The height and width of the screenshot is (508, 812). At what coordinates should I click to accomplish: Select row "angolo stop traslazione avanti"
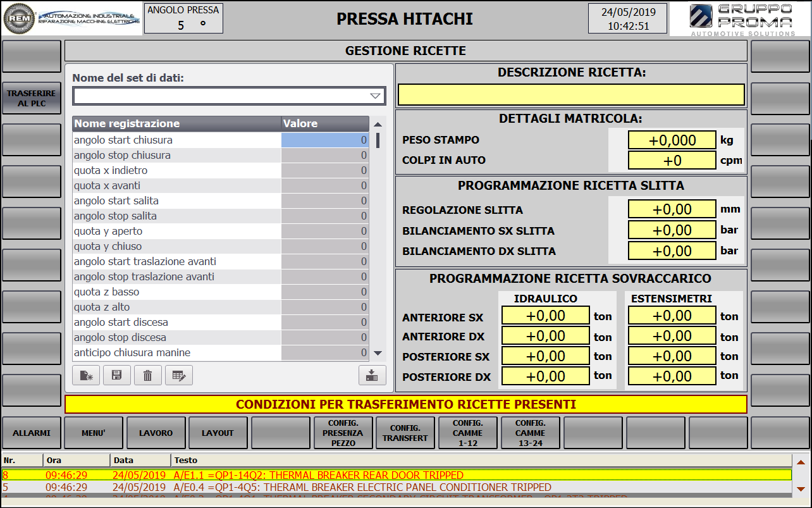click(x=221, y=276)
